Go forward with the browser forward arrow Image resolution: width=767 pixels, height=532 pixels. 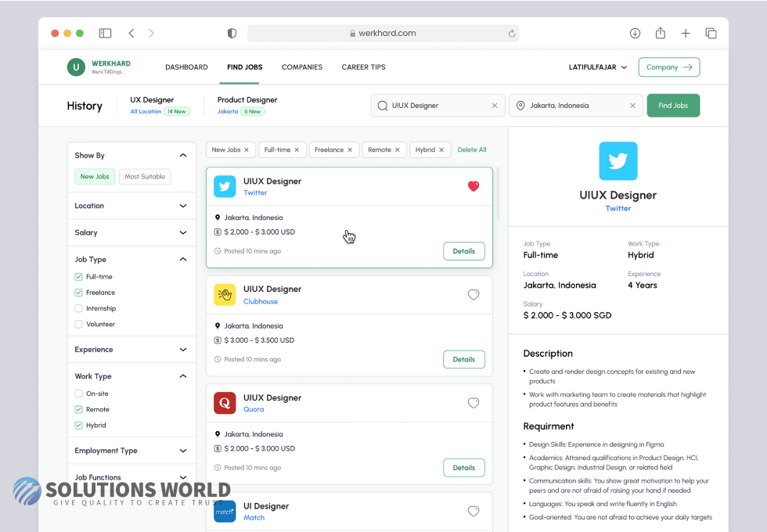pos(151,33)
